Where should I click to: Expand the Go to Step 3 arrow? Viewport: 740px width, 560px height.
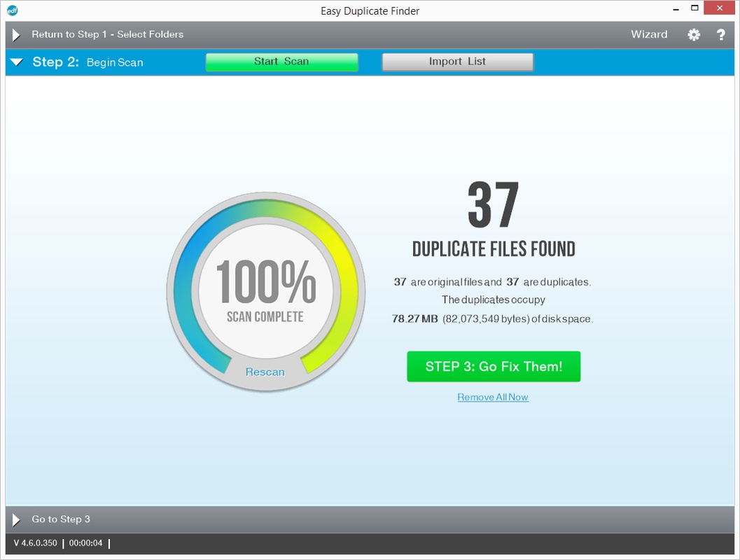[16, 519]
